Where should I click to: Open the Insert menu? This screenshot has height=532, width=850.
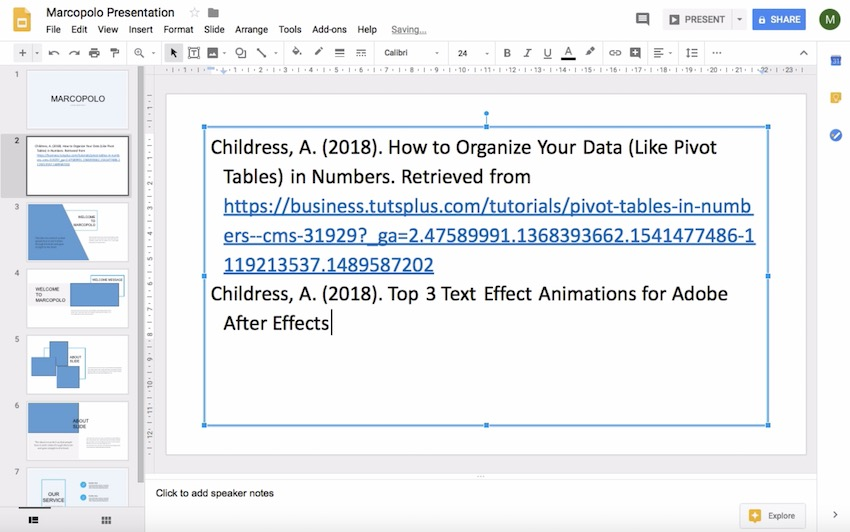click(x=140, y=30)
